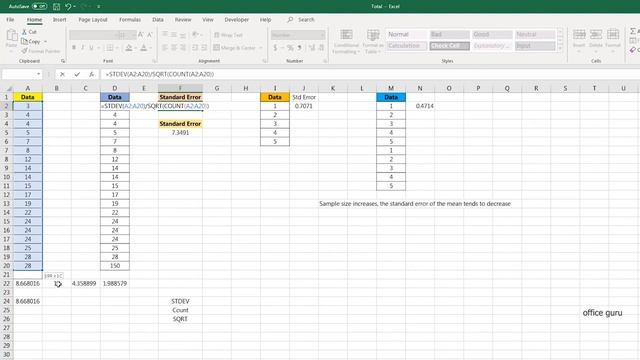This screenshot has height=360, width=640.
Task: Expand the Name Box dropdown arrow
Action: tap(38, 74)
